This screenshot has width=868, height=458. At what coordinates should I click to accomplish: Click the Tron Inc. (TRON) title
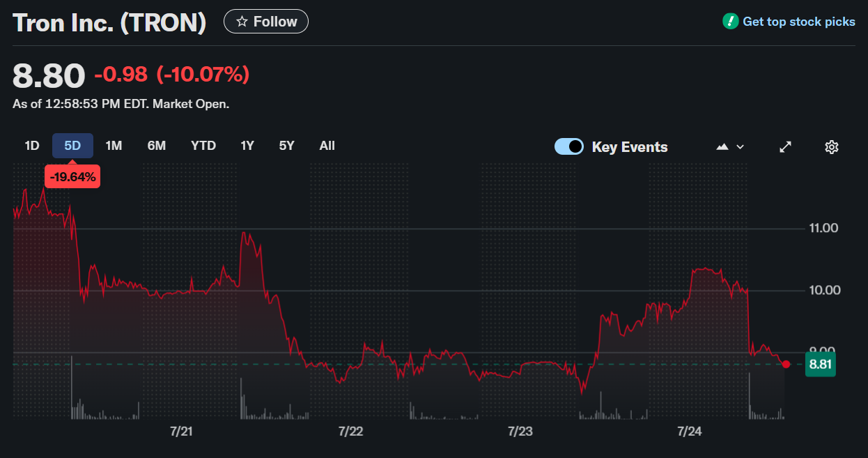click(110, 22)
